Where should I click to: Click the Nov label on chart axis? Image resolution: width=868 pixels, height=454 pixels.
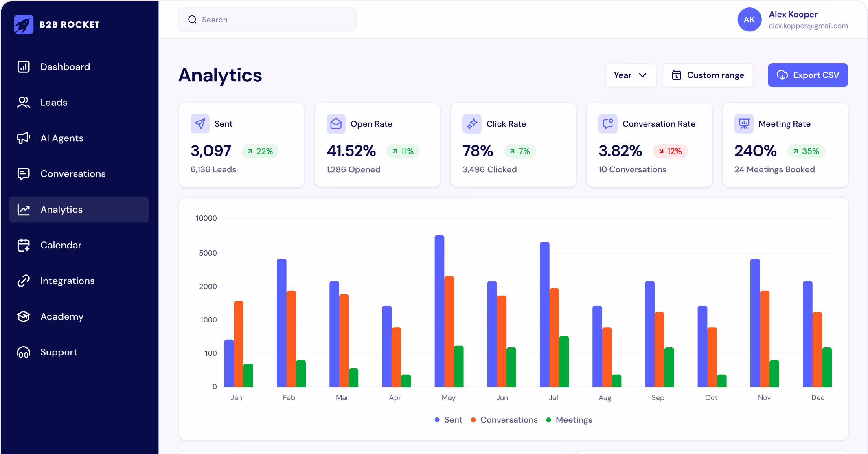coord(764,398)
